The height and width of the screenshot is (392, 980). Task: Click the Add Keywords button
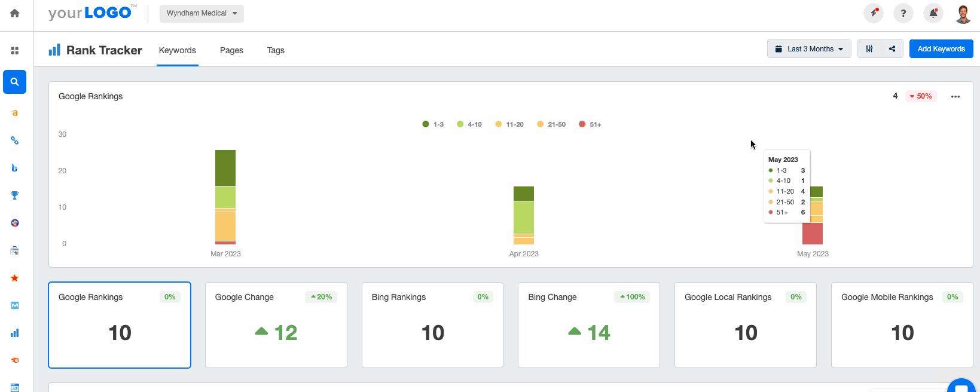[x=941, y=49]
